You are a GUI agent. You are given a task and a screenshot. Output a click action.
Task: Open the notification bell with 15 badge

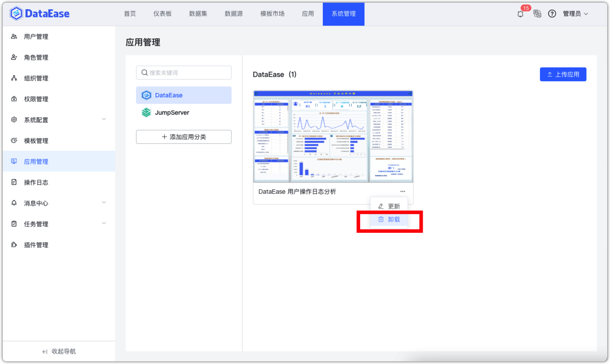(x=520, y=14)
